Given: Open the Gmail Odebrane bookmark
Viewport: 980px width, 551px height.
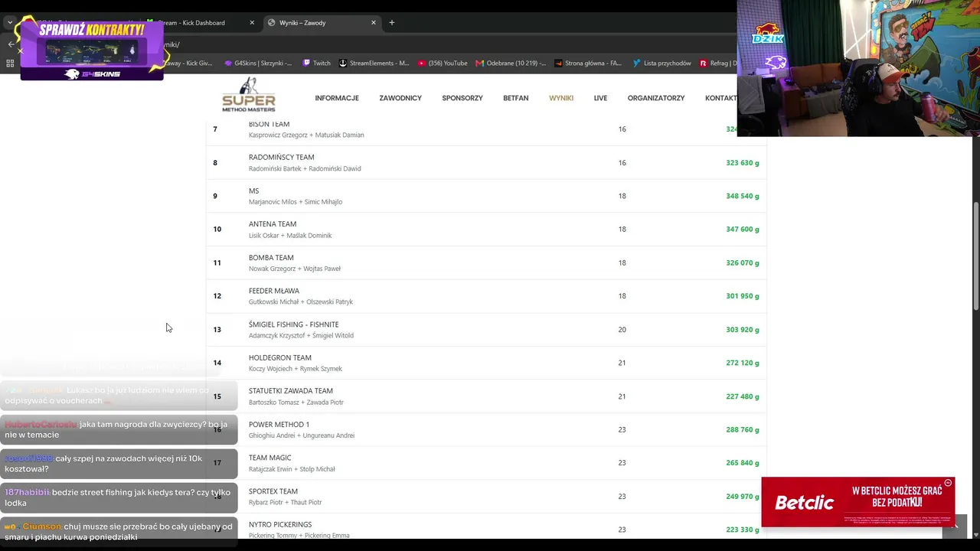Looking at the screenshot, I should [511, 64].
